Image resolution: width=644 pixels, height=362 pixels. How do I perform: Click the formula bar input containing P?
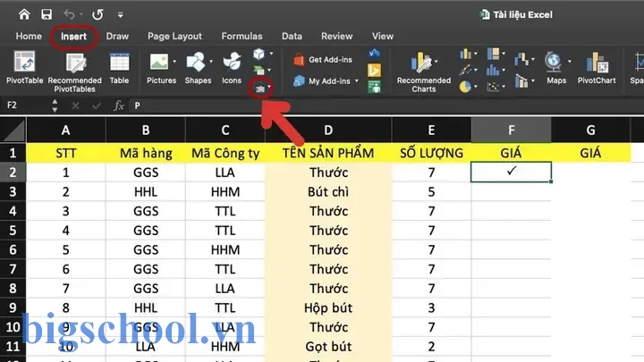pyautogui.click(x=386, y=105)
